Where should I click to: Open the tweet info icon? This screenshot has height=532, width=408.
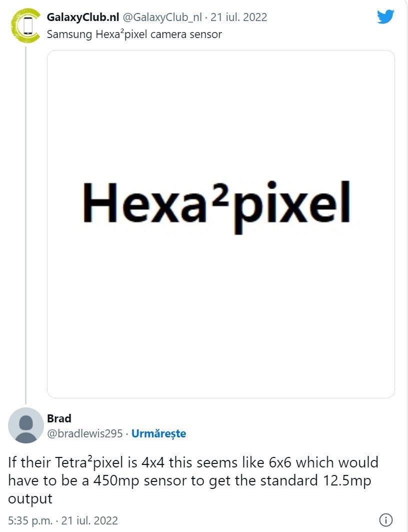point(385,519)
